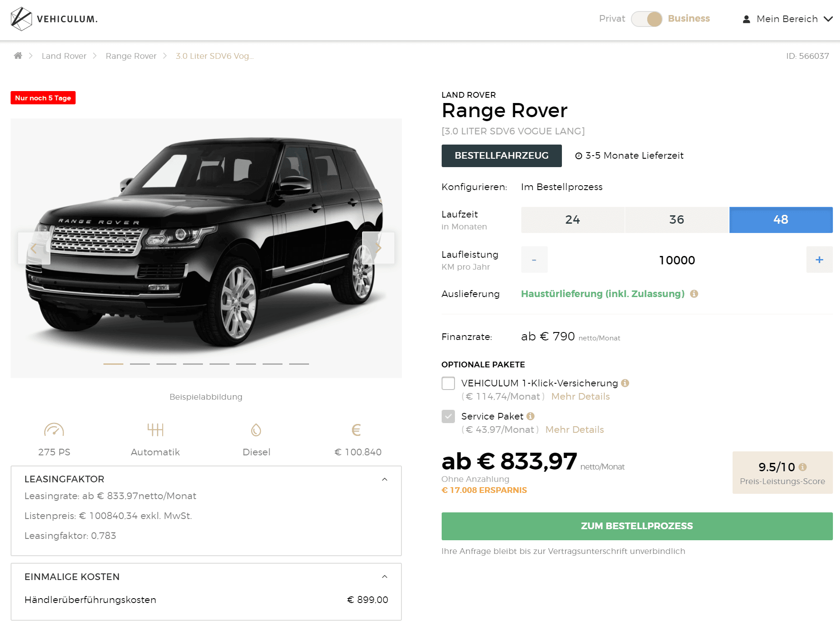Screen dimensions: 840x626
Task: Select 24 months Laufzeit
Action: pyautogui.click(x=573, y=220)
